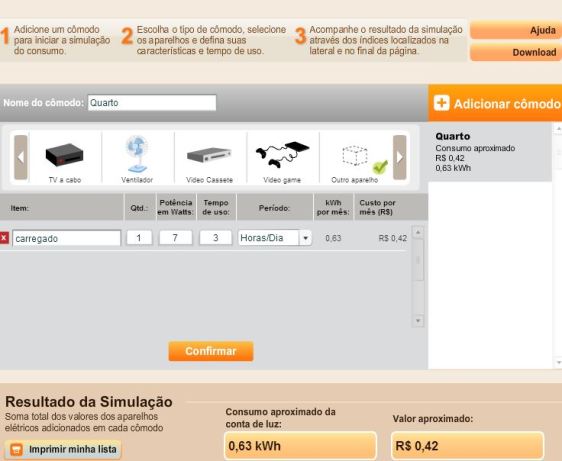Click the Potência em Watts field

176,238
